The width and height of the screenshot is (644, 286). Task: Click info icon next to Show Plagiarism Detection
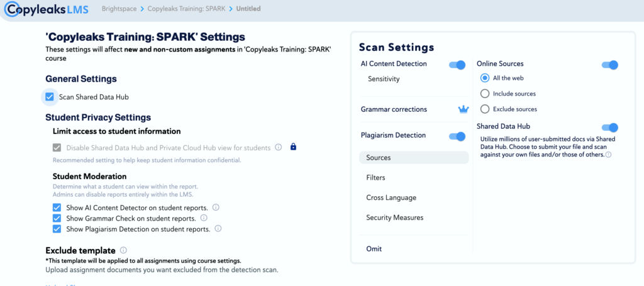click(x=218, y=229)
